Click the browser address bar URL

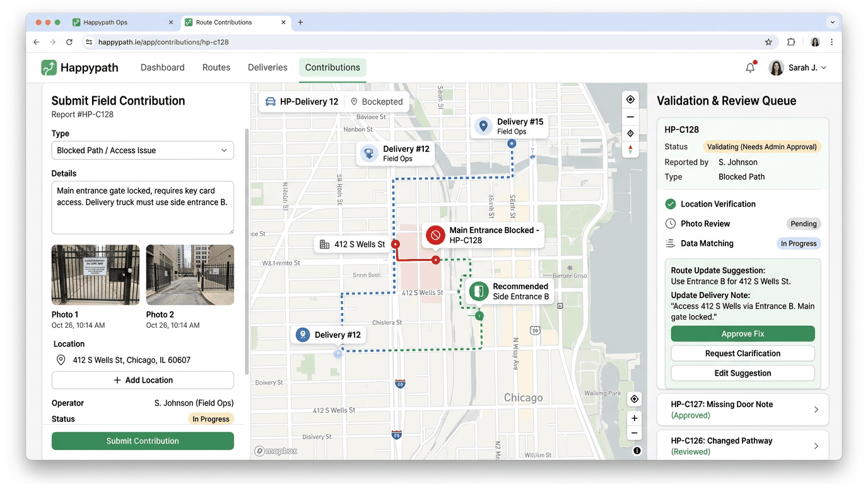[163, 42]
